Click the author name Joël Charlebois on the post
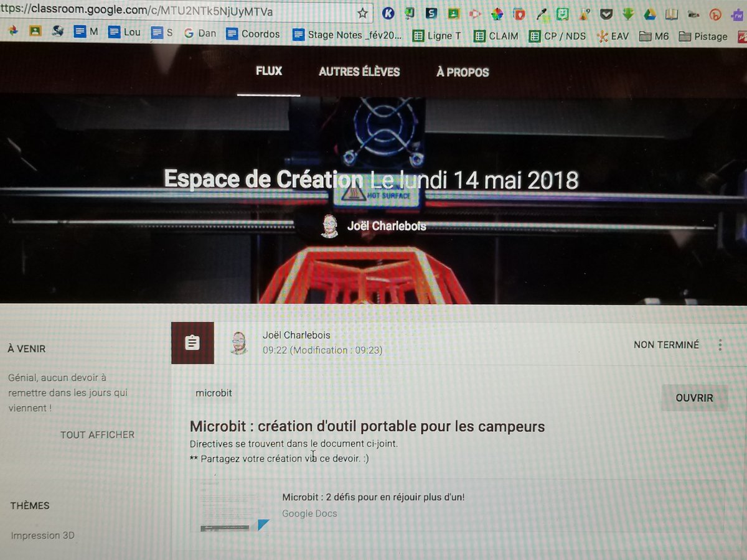The height and width of the screenshot is (560, 747). (x=296, y=335)
